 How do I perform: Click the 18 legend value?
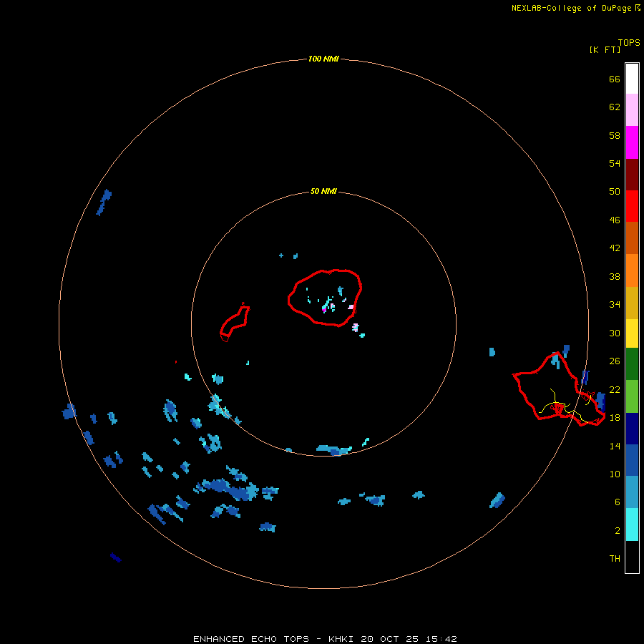coord(615,417)
